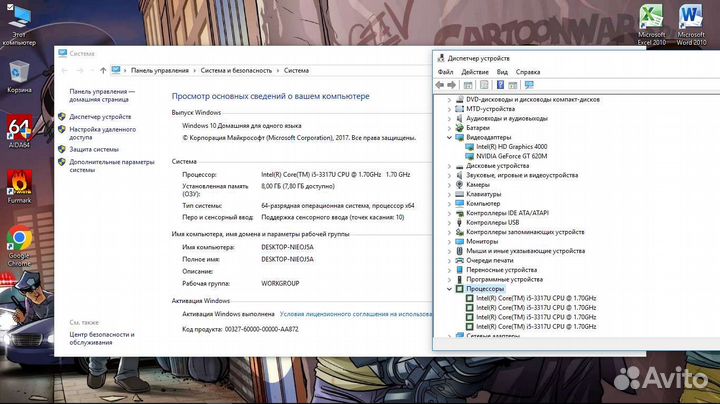The image size is (720, 404).
Task: Click the up arrow in System window navigation
Action: point(103,71)
